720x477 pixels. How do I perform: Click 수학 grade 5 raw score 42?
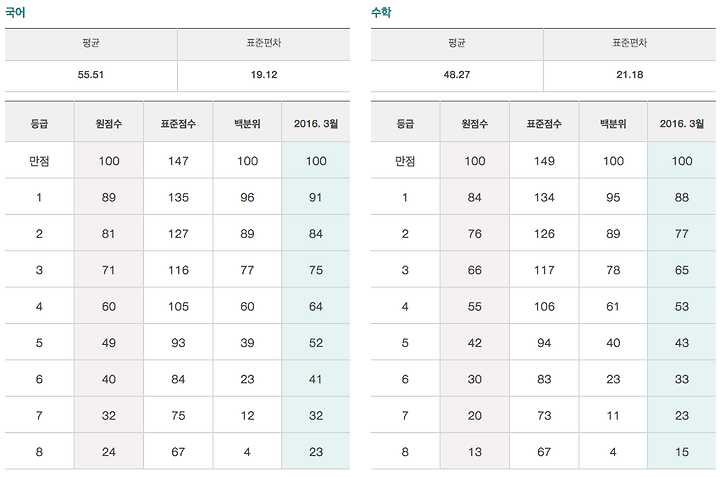pyautogui.click(x=475, y=343)
